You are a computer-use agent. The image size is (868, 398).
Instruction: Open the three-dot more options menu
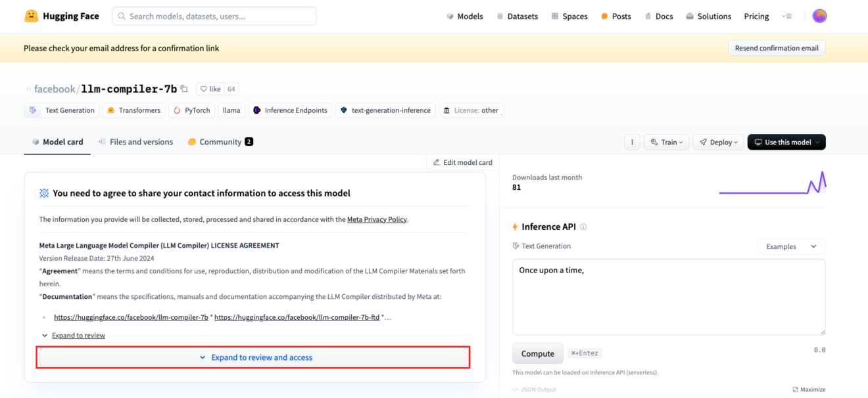[632, 142]
